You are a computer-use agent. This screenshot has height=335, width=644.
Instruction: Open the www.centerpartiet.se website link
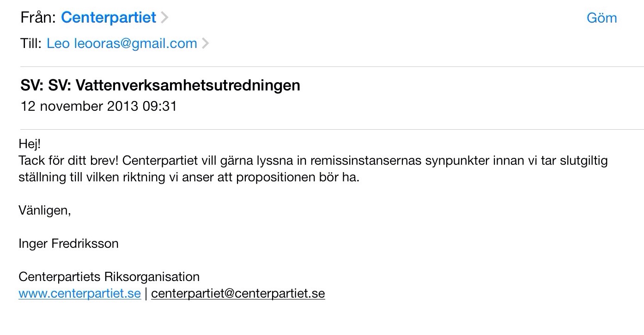79,293
